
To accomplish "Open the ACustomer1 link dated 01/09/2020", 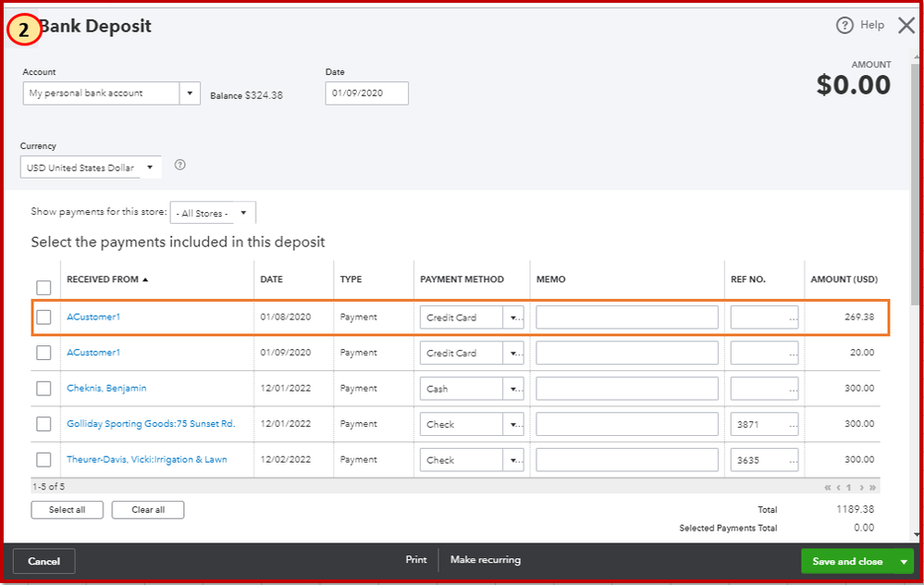I will point(93,352).
